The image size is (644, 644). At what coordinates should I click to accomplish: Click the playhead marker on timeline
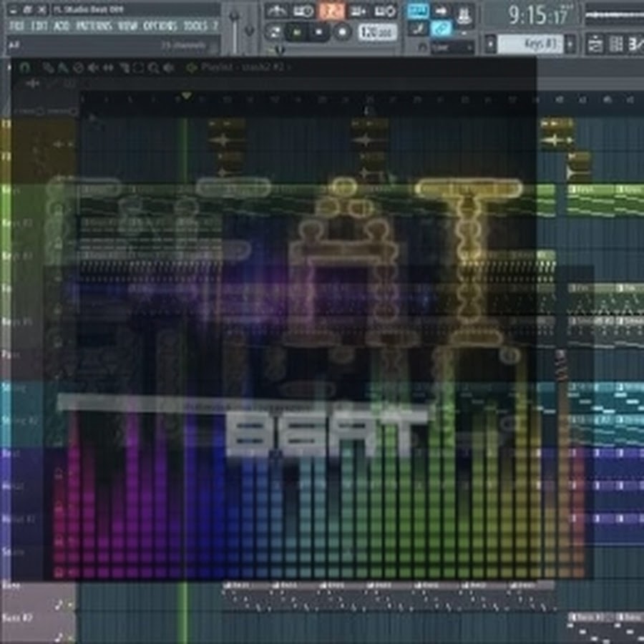(186, 96)
